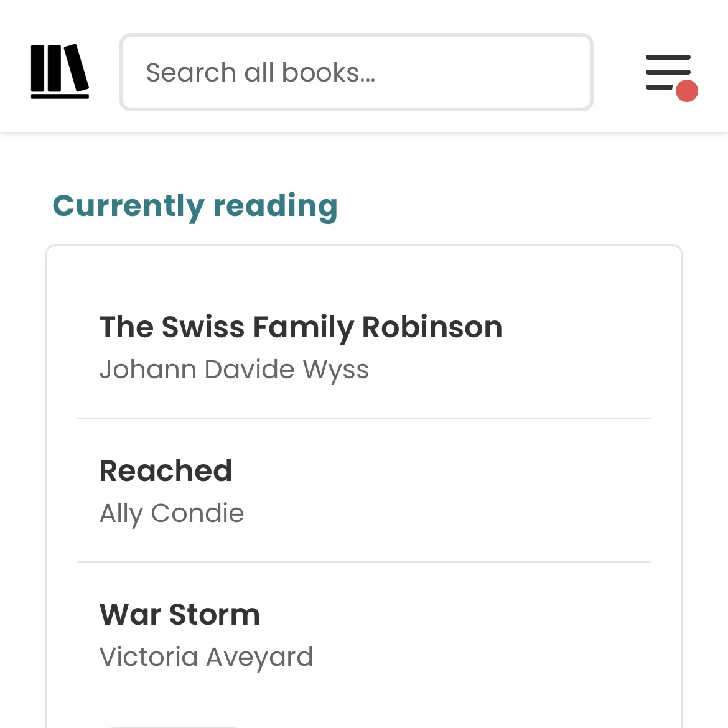
Task: Open navigation via the three-line icon
Action: (x=668, y=72)
